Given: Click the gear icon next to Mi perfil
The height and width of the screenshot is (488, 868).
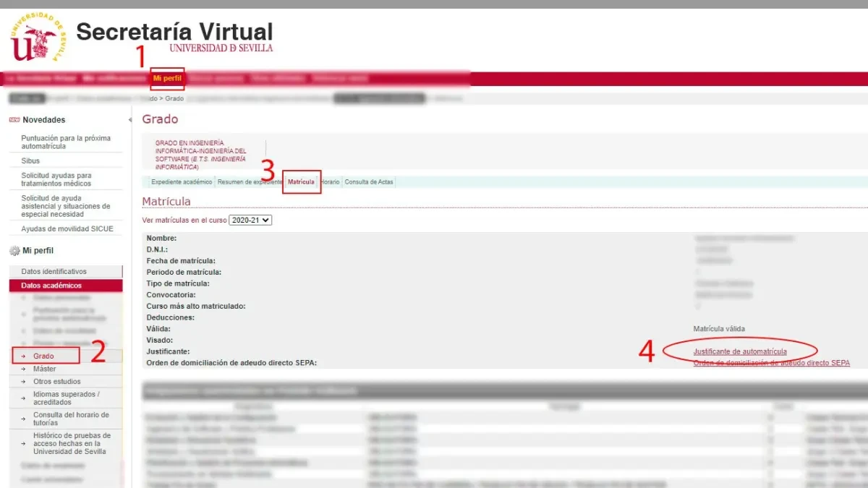Looking at the screenshot, I should (x=14, y=251).
